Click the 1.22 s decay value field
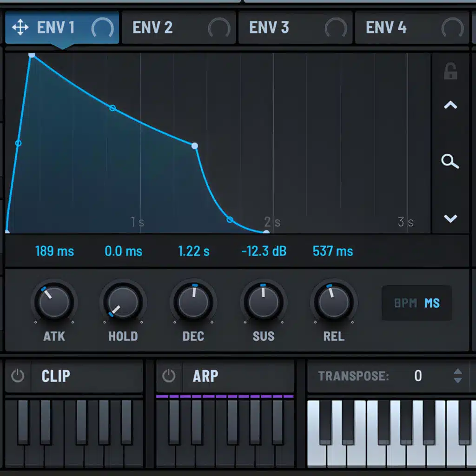Screen dimensions: 476x476 point(194,251)
